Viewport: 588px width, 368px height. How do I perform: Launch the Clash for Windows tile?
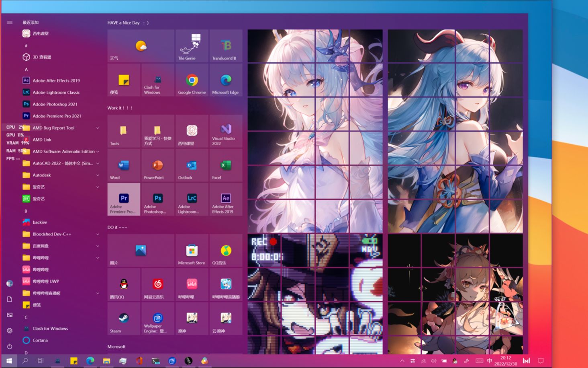(158, 80)
